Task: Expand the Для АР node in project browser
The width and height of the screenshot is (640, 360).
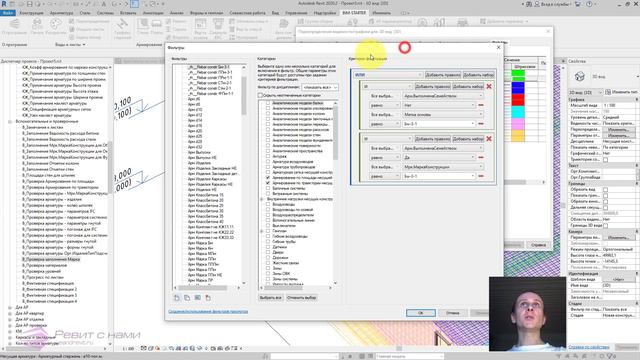Action: pos(10,307)
